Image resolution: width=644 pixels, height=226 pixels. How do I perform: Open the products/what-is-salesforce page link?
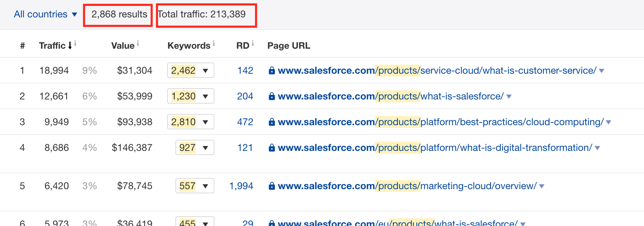[391, 96]
